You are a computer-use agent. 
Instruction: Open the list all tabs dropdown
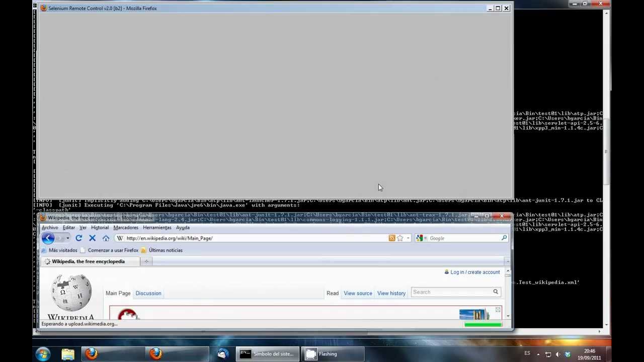pyautogui.click(x=507, y=261)
